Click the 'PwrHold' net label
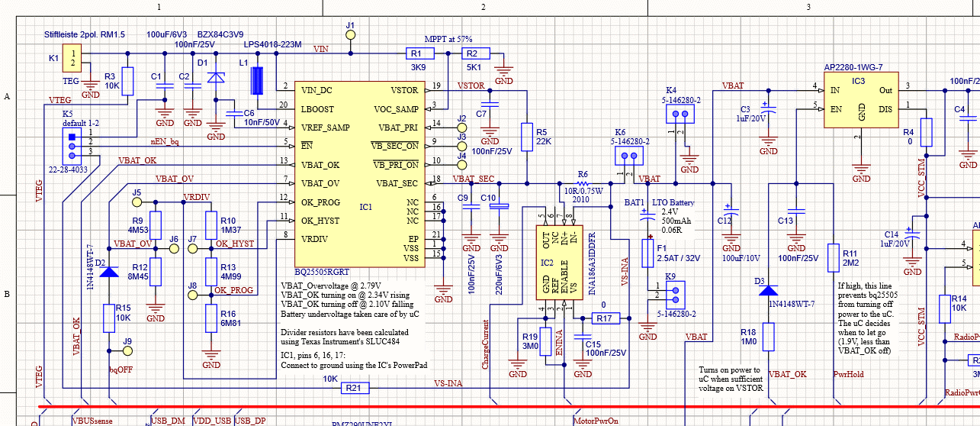The height and width of the screenshot is (426, 980). coord(847,374)
